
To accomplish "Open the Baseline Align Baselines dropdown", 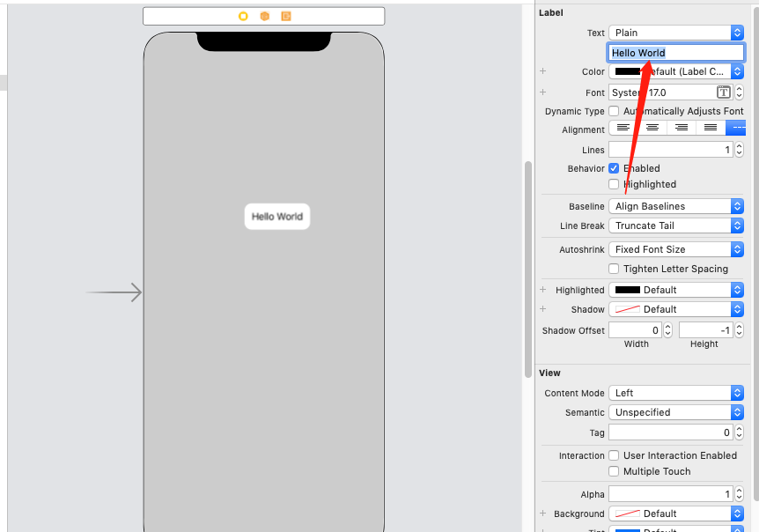I will pyautogui.click(x=676, y=206).
